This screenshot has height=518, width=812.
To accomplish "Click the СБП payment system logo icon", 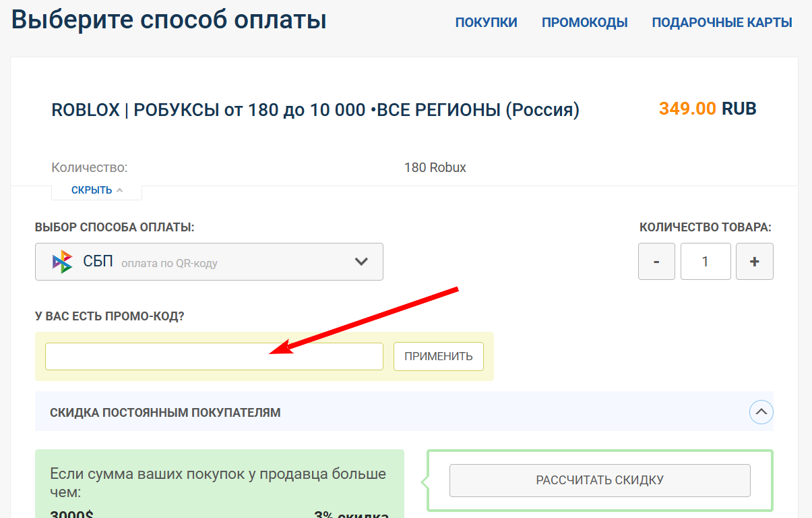I will pyautogui.click(x=61, y=261).
